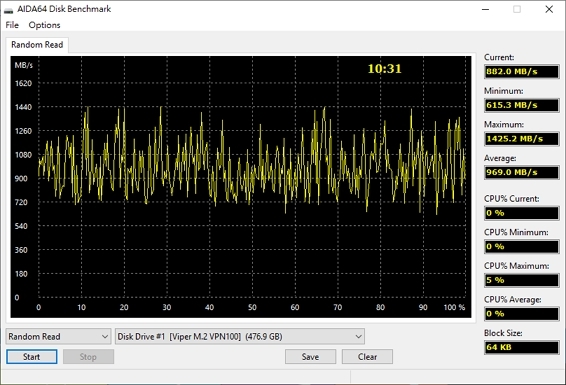Viewport: 566px width, 385px height.
Task: Open the Options menu
Action: click(44, 25)
